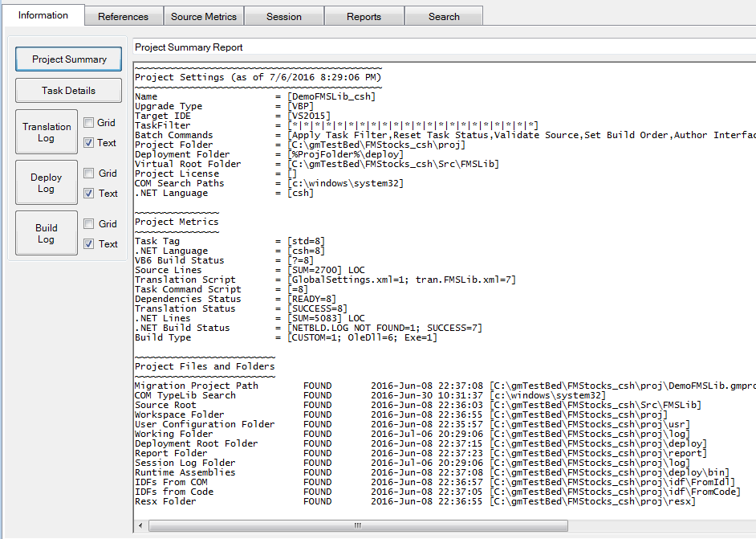Open the Session tab
Viewport: 756px width, 539px height.
(x=284, y=16)
